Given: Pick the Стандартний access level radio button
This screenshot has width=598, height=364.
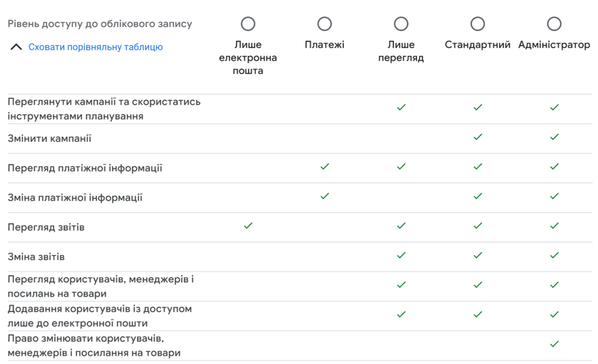Looking at the screenshot, I should 478,24.
